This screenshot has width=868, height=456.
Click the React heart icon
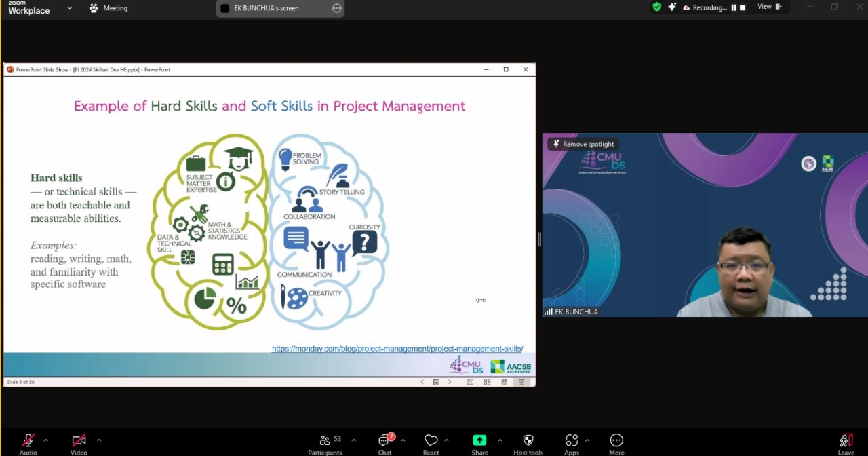tap(431, 442)
